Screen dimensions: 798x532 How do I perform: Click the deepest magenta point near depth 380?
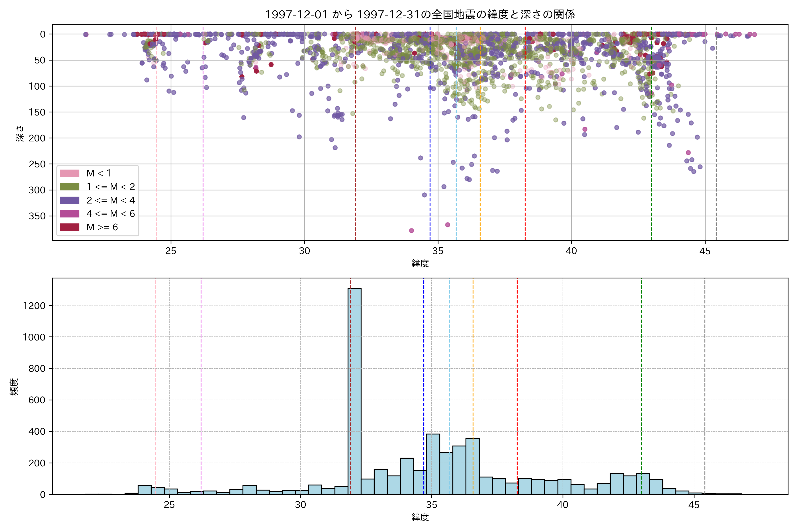click(x=412, y=231)
